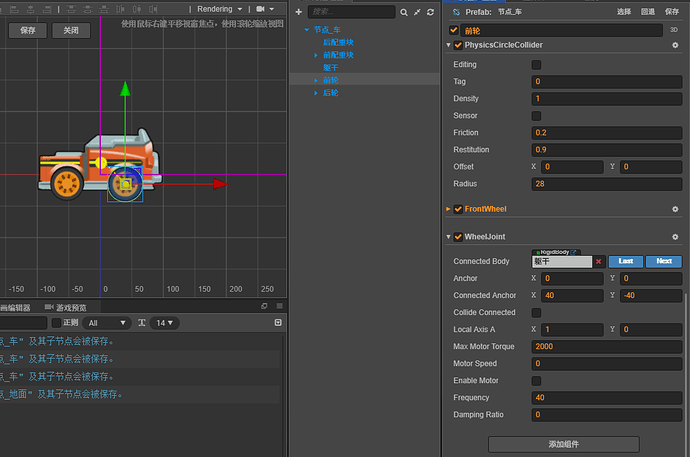Open WheelJoint component gear settings
This screenshot has height=457, width=690.
pos(676,237)
